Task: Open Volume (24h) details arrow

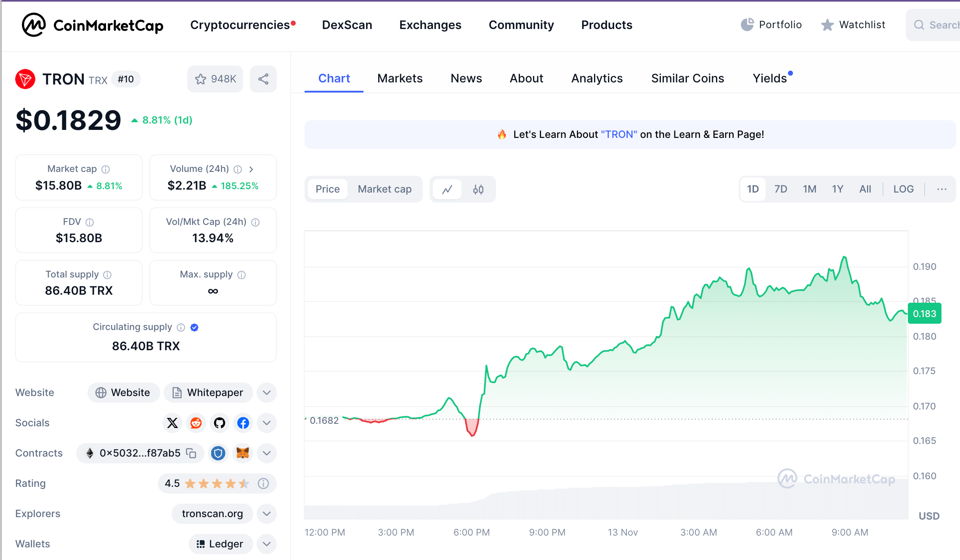Action: tap(251, 169)
